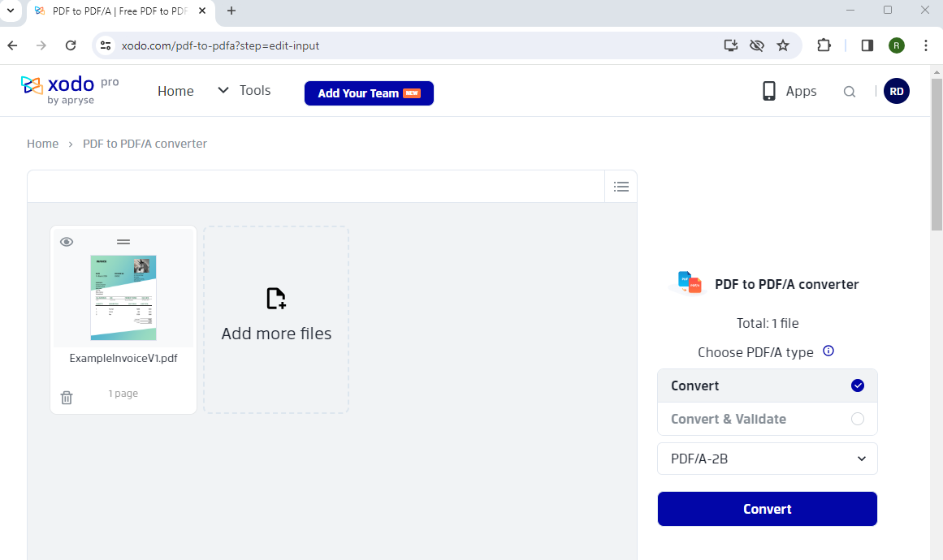Open the RD user avatar menu
The image size is (943, 560).
896,92
